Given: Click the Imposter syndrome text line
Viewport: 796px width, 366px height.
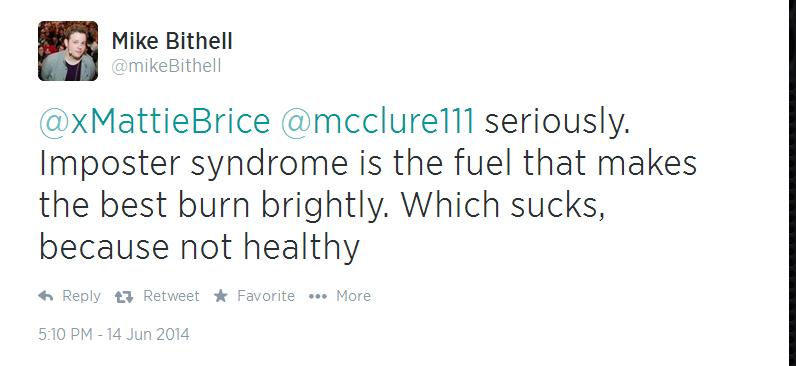Looking at the screenshot, I should (368, 163).
